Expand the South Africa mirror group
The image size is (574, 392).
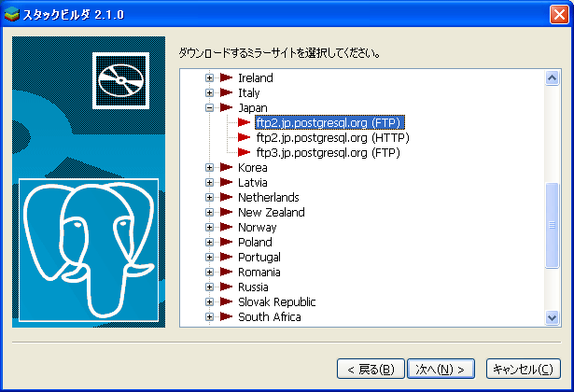(209, 316)
